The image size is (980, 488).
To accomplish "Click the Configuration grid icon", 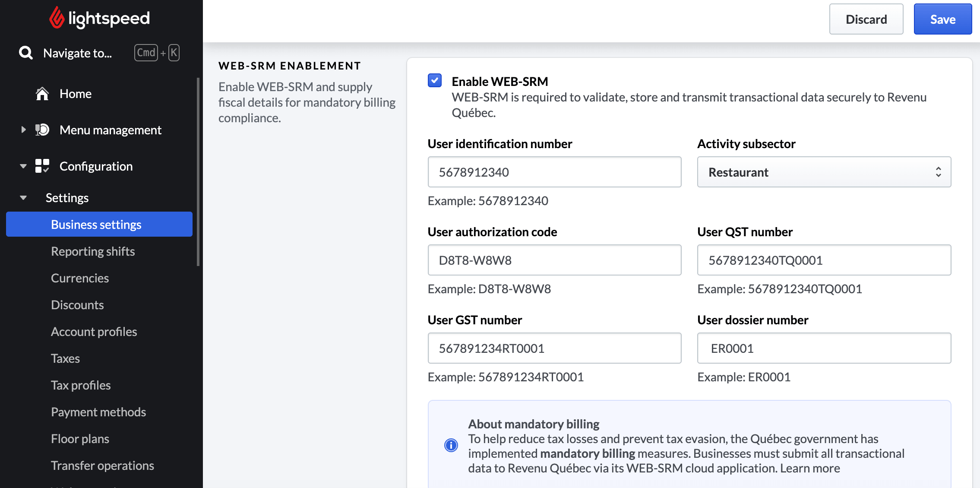I will 42,166.
